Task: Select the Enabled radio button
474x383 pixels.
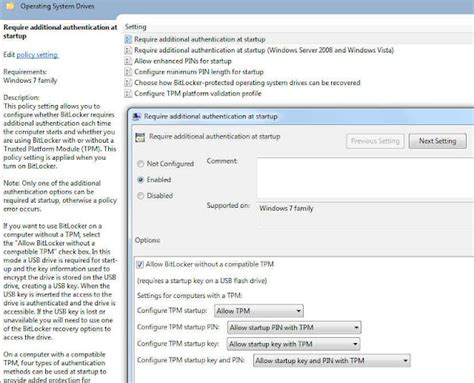Action: coord(141,180)
